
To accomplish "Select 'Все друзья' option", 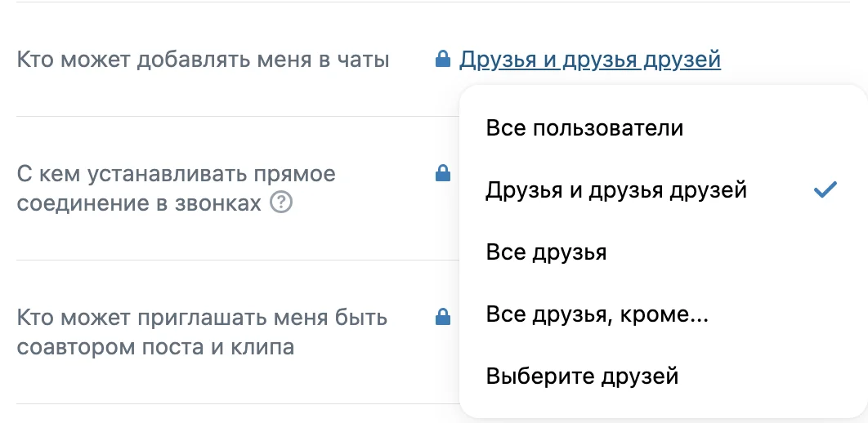I will coord(662,252).
